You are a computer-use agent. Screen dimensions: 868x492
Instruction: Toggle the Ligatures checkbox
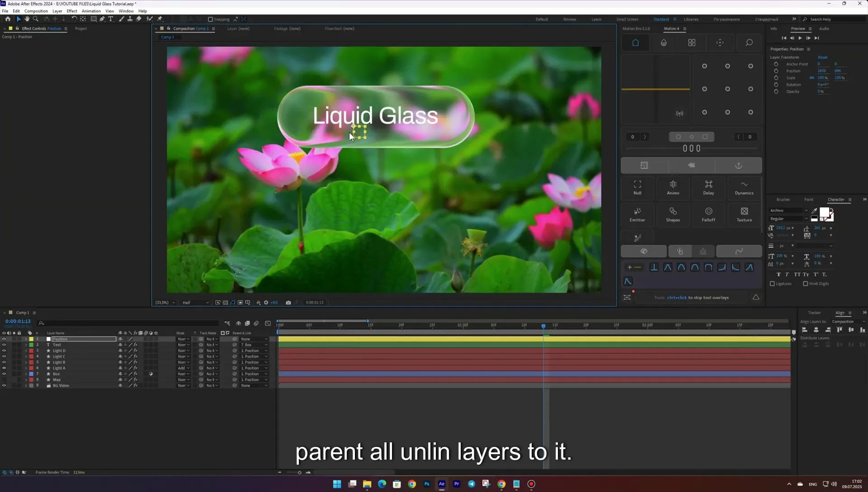tap(772, 284)
